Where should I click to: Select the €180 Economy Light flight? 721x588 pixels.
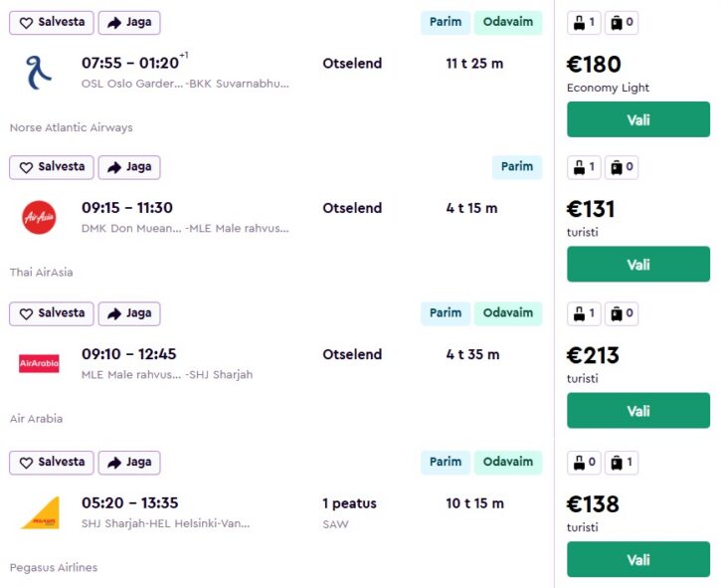[x=637, y=119]
